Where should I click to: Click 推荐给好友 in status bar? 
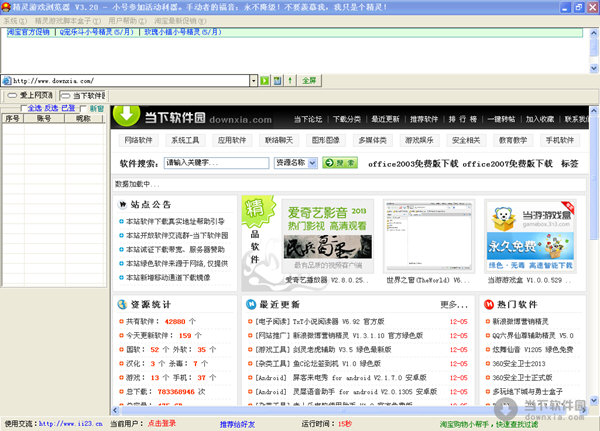pyautogui.click(x=237, y=424)
